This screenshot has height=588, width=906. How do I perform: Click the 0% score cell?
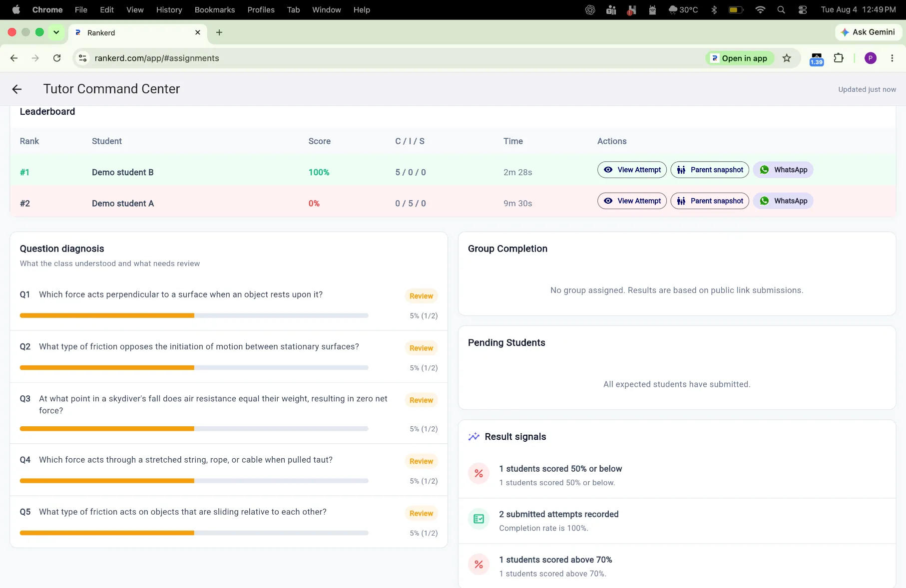point(314,203)
